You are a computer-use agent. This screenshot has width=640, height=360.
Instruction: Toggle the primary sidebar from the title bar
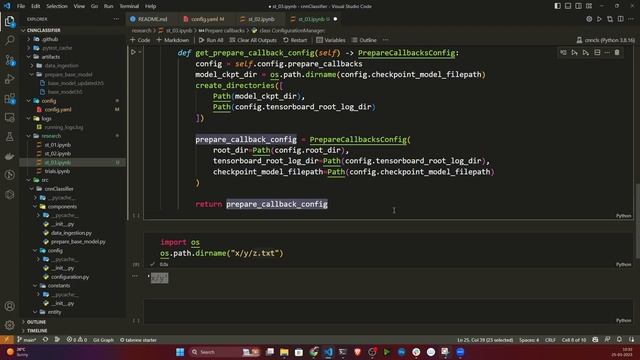tap(558, 6)
